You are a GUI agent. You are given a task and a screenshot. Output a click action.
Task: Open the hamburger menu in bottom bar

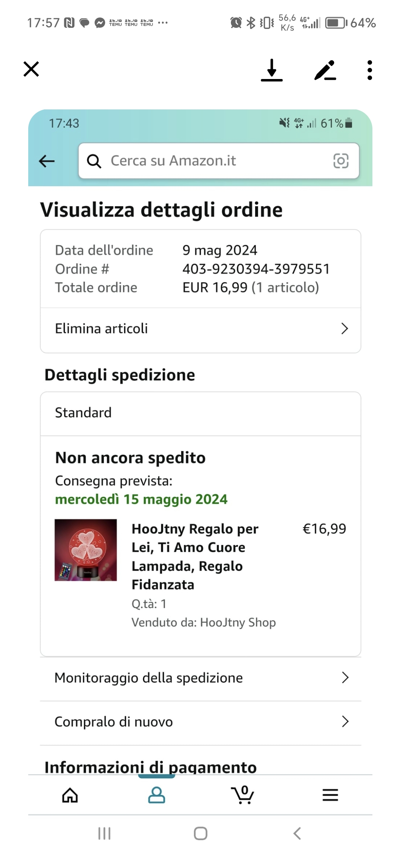pos(330,795)
